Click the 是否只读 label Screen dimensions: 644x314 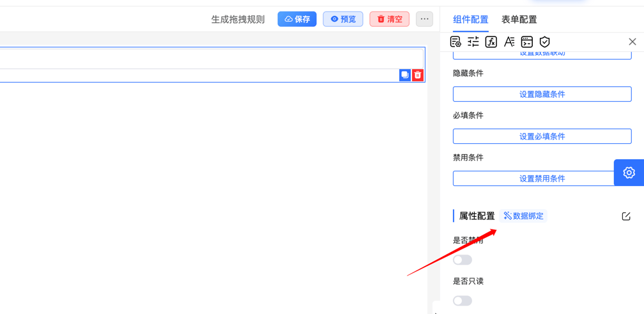coord(468,281)
